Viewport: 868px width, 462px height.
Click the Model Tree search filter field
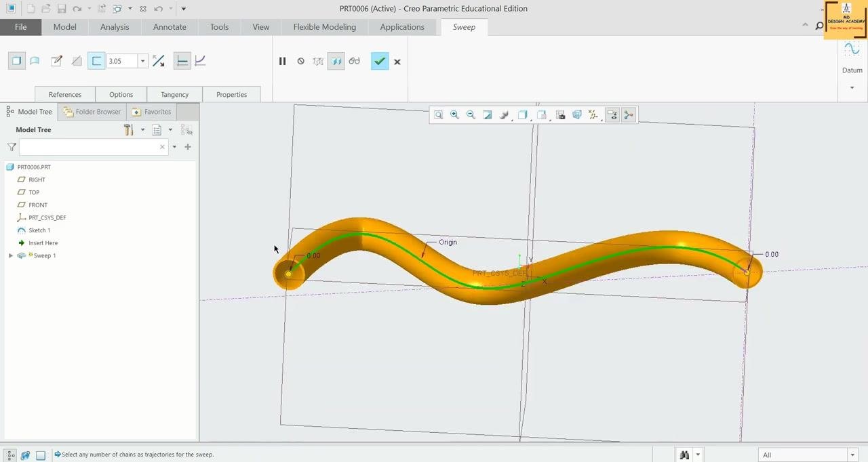click(x=94, y=147)
